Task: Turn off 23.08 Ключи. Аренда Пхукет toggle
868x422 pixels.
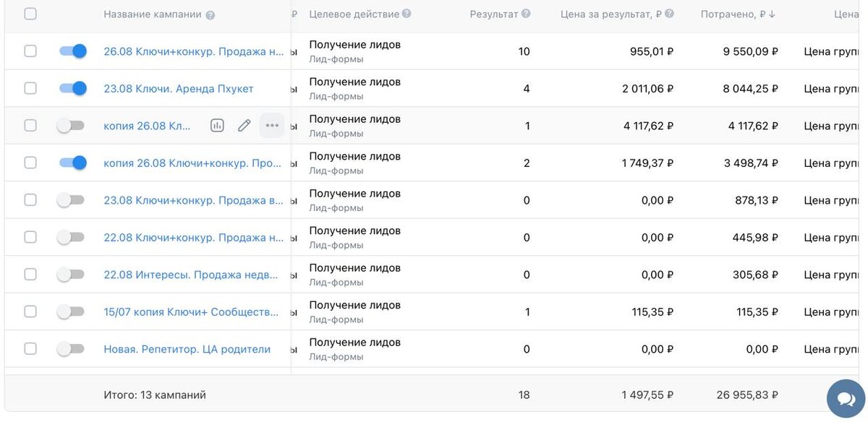Action: click(x=72, y=88)
